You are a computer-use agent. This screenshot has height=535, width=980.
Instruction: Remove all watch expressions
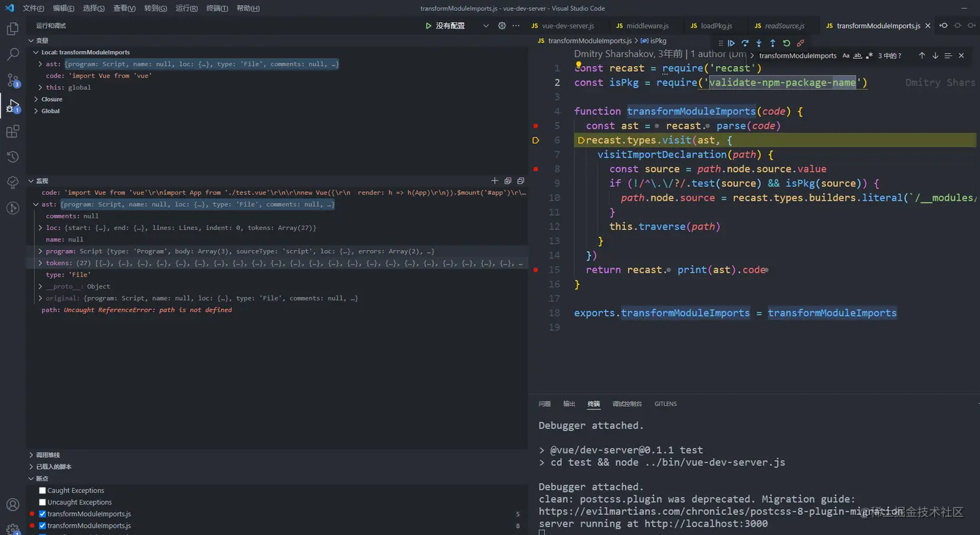[x=520, y=181]
